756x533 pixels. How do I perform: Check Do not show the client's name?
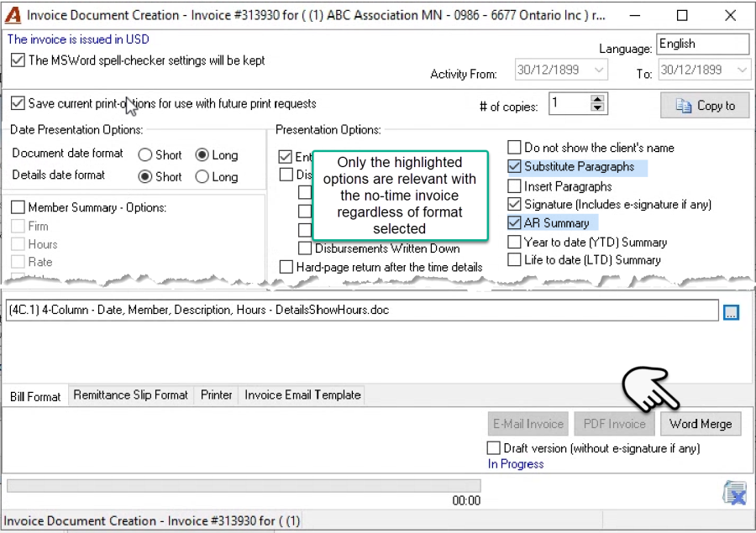514,147
